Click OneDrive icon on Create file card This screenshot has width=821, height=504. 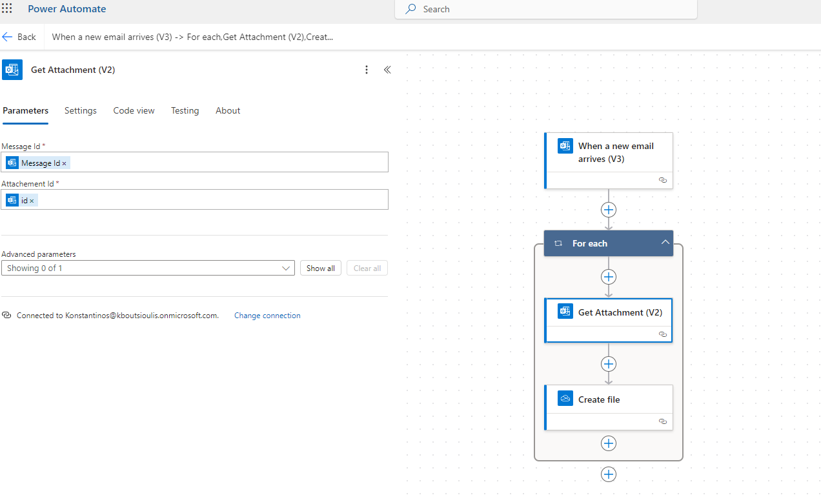(565, 399)
